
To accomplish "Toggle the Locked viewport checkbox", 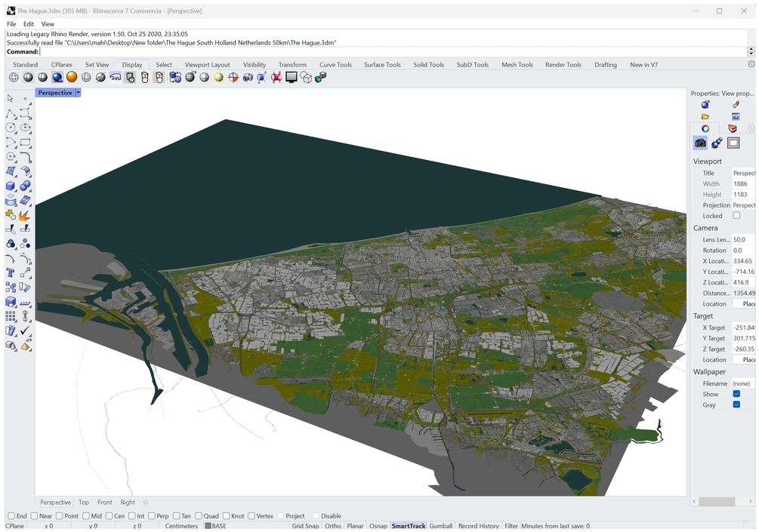I will point(736,216).
